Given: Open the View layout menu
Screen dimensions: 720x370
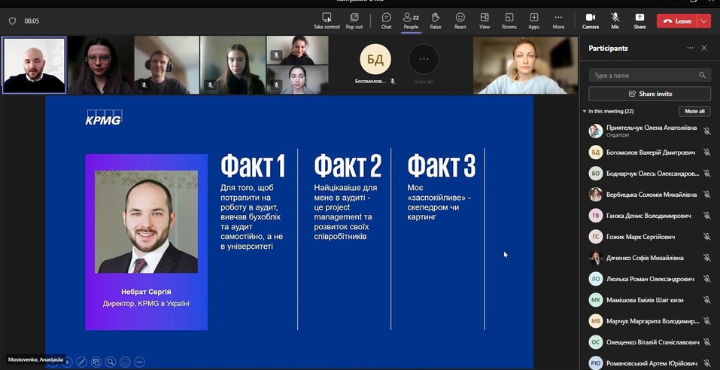Looking at the screenshot, I should [x=484, y=21].
